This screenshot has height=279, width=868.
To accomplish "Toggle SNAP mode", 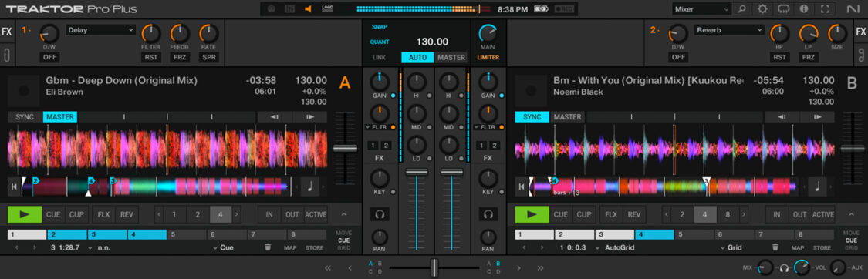I will (x=380, y=26).
